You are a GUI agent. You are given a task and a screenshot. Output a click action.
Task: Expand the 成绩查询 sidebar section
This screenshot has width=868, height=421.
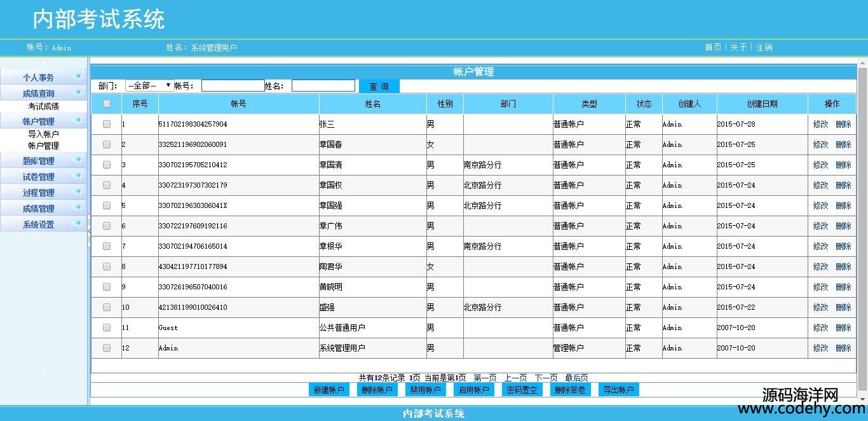pyautogui.click(x=38, y=93)
